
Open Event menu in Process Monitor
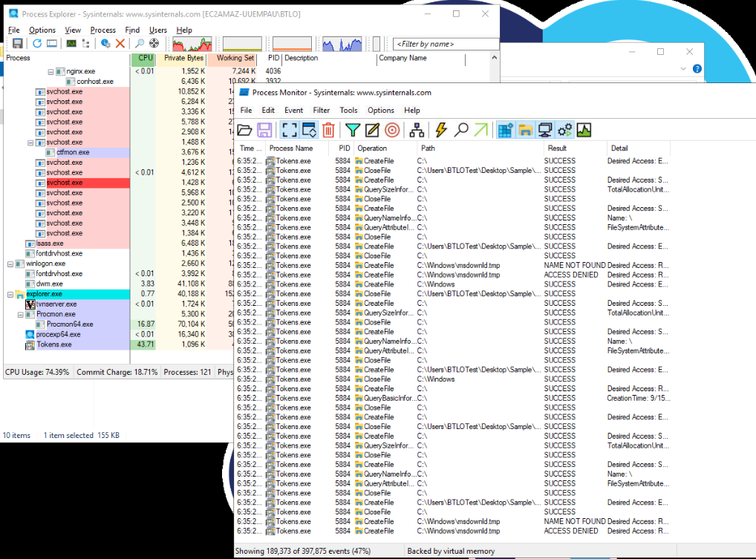293,111
